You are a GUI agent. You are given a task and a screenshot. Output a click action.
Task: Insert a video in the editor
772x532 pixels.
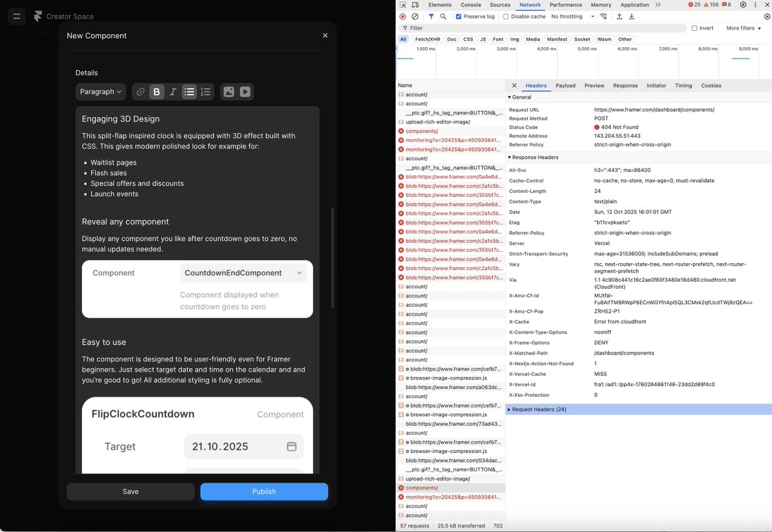[245, 92]
